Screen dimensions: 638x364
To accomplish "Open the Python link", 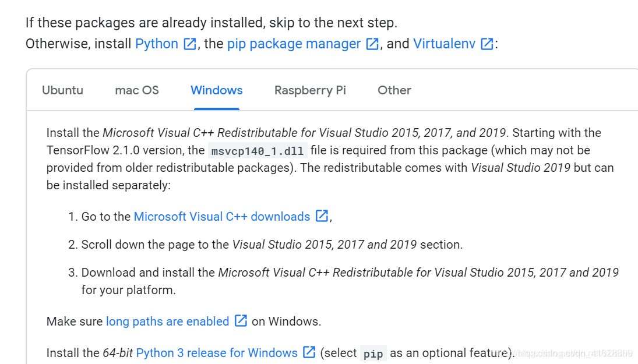I will tap(157, 44).
